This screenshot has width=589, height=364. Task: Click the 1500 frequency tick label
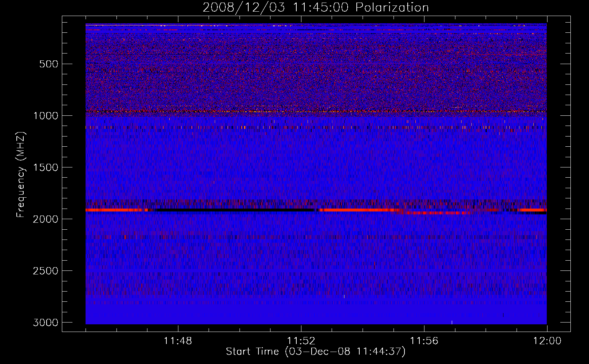pos(46,167)
